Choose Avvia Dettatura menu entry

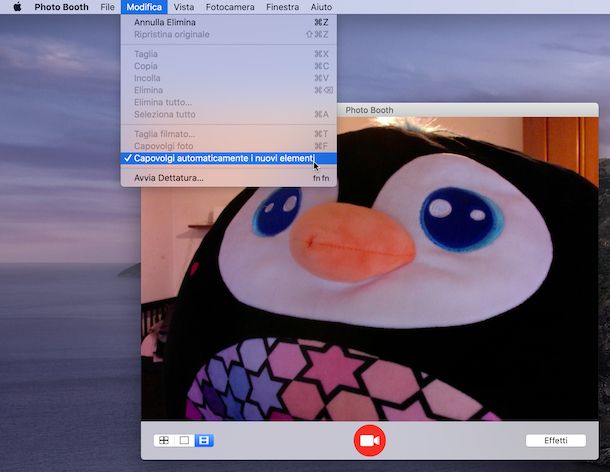point(229,178)
